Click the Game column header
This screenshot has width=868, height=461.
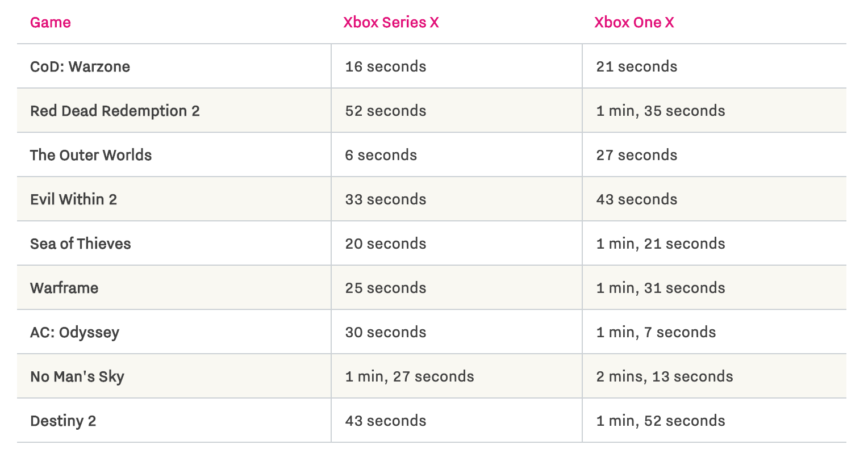(x=51, y=23)
